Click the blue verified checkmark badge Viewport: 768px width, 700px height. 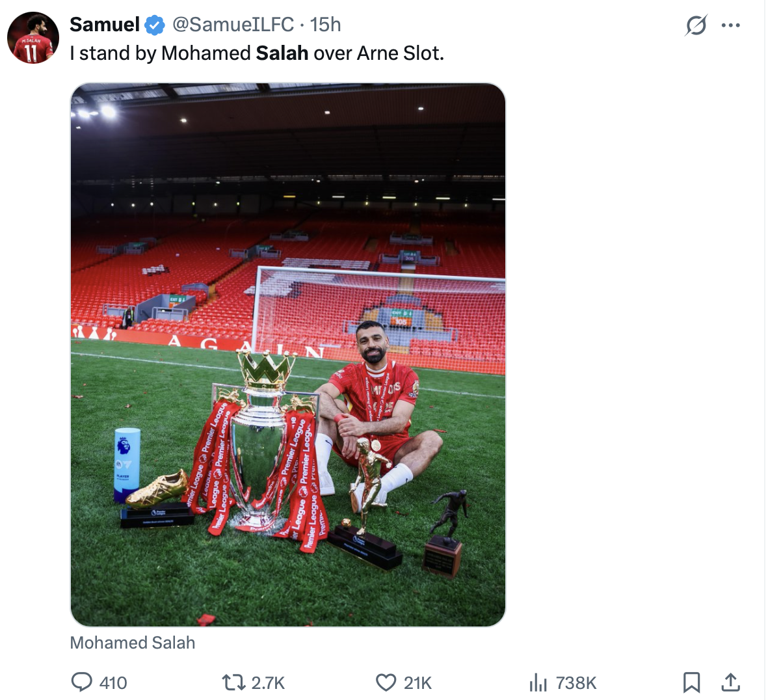tap(155, 25)
